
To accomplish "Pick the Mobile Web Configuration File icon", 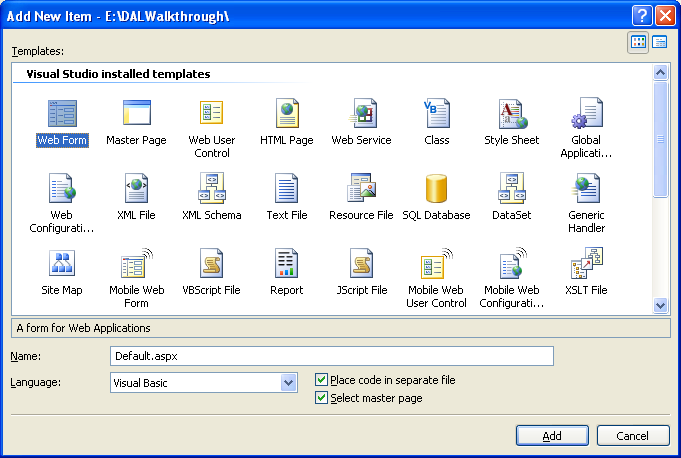I will click(x=512, y=263).
